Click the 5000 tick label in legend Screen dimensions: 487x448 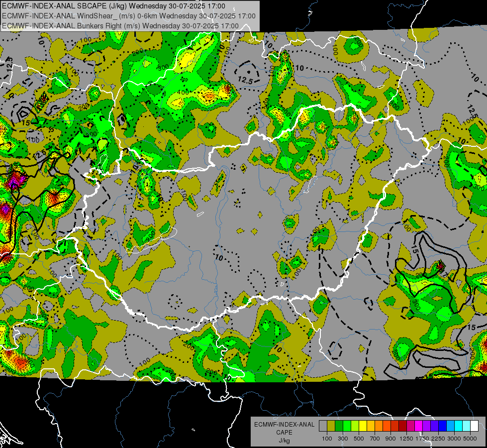pyautogui.click(x=470, y=439)
